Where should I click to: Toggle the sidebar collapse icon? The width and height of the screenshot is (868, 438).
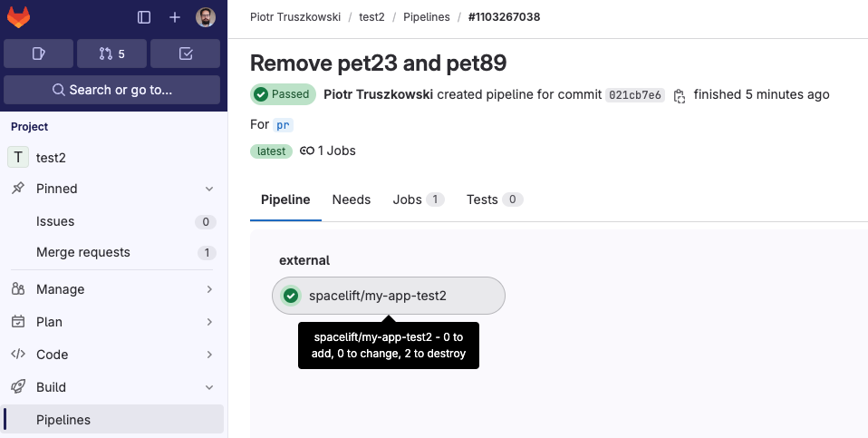[x=144, y=17]
